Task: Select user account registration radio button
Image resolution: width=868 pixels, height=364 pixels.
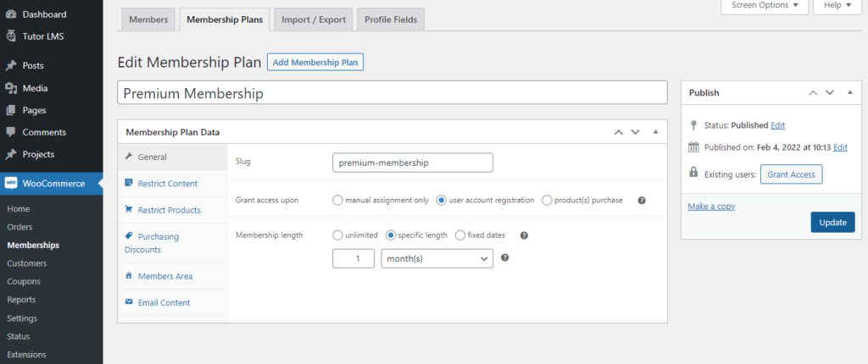Action: pyautogui.click(x=441, y=201)
